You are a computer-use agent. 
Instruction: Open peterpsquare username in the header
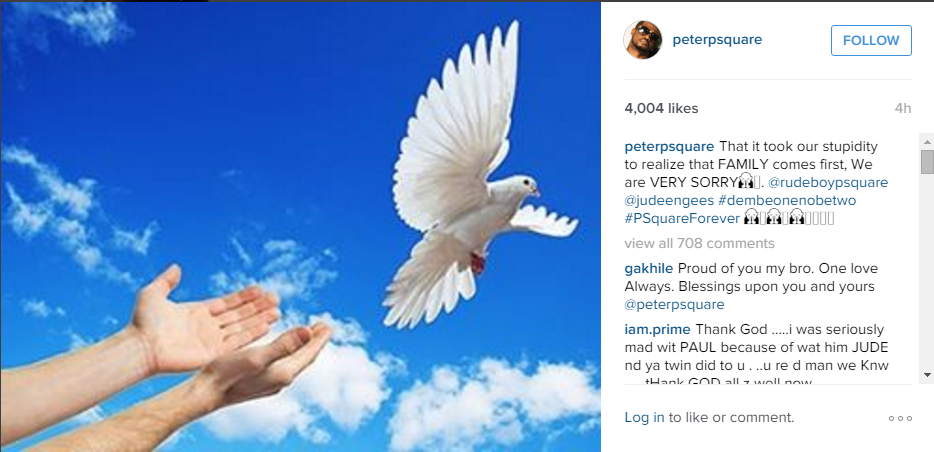click(x=717, y=40)
